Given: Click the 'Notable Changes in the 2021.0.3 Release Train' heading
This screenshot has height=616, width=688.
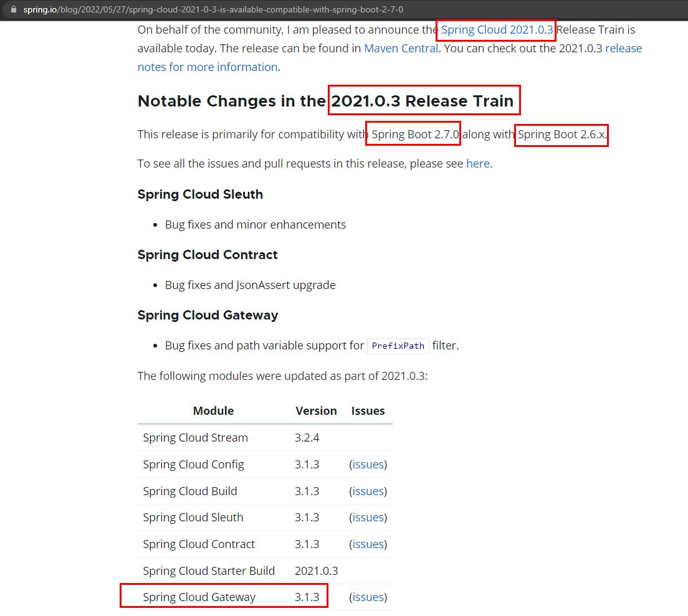Looking at the screenshot, I should [x=325, y=101].
